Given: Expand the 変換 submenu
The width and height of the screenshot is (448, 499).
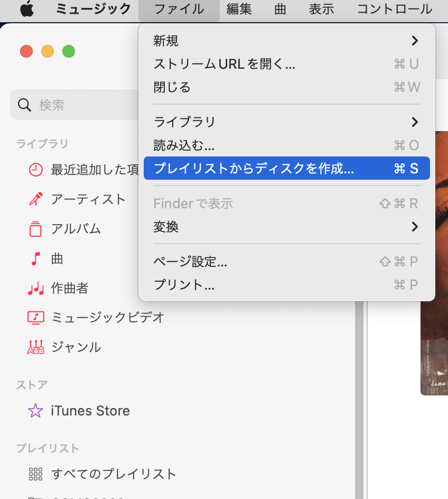Looking at the screenshot, I should (287, 227).
